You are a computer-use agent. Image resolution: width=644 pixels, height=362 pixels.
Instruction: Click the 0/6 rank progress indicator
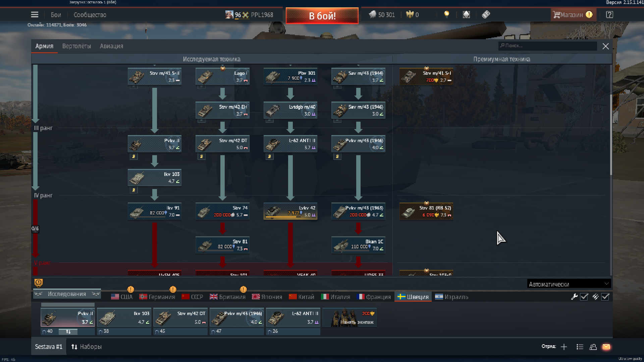click(35, 229)
